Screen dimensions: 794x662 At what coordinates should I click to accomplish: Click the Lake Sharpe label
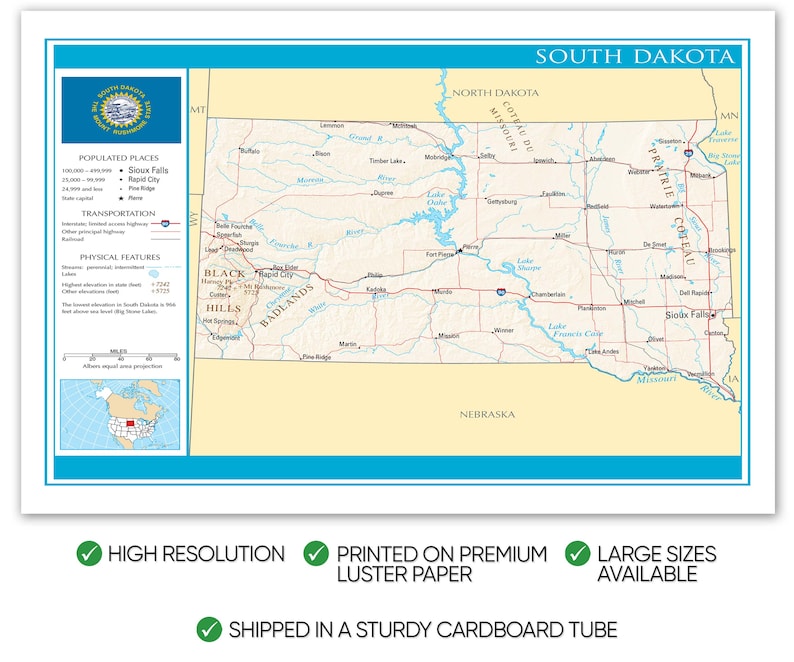pyautogui.click(x=529, y=264)
